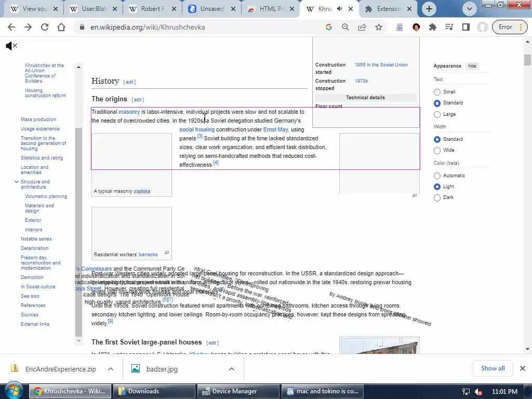Select Automatic color mode

pos(437,176)
